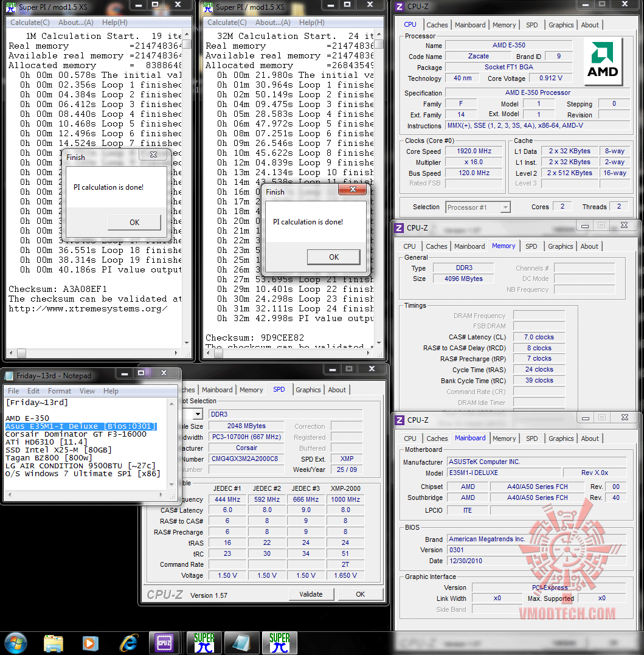The height and width of the screenshot is (655, 644).
Task: Open Notepad Edit menu
Action: (x=33, y=391)
